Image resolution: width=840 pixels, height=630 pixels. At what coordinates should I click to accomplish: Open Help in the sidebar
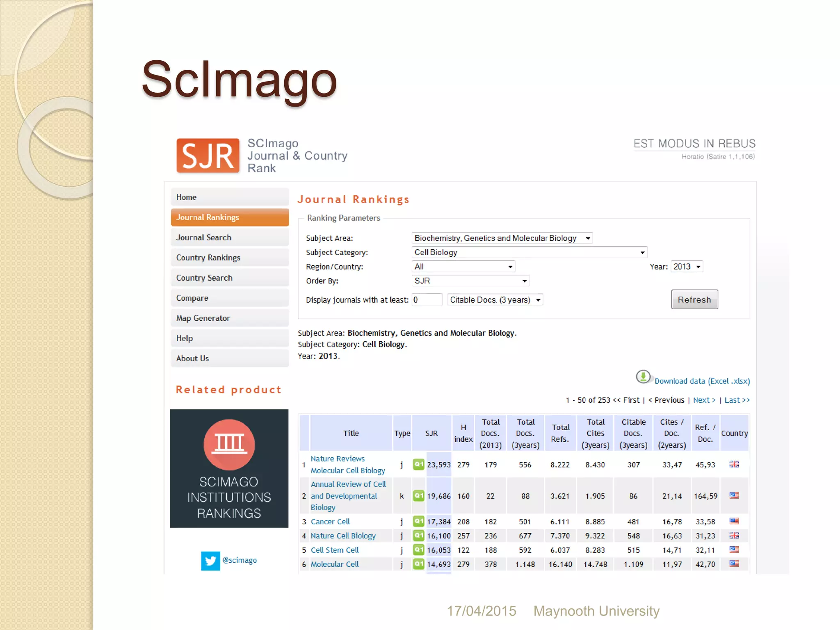[230, 338]
